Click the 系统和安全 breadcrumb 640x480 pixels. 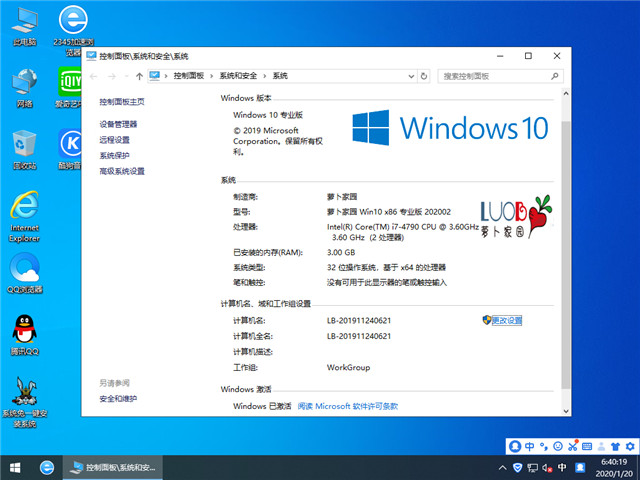238,76
